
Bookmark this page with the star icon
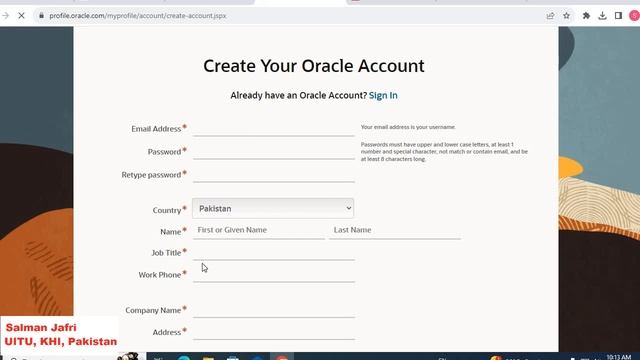pos(567,16)
